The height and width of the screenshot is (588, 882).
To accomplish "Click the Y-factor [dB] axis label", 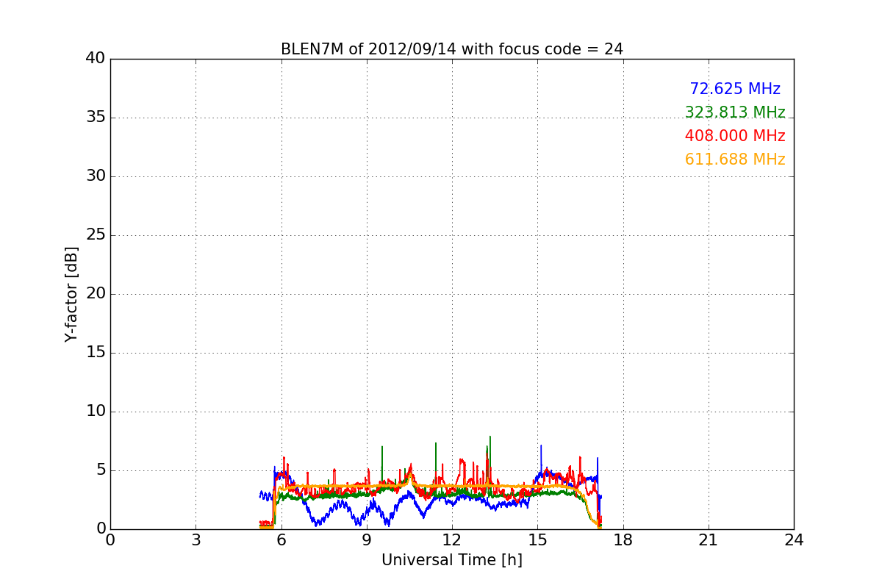I will click(71, 294).
